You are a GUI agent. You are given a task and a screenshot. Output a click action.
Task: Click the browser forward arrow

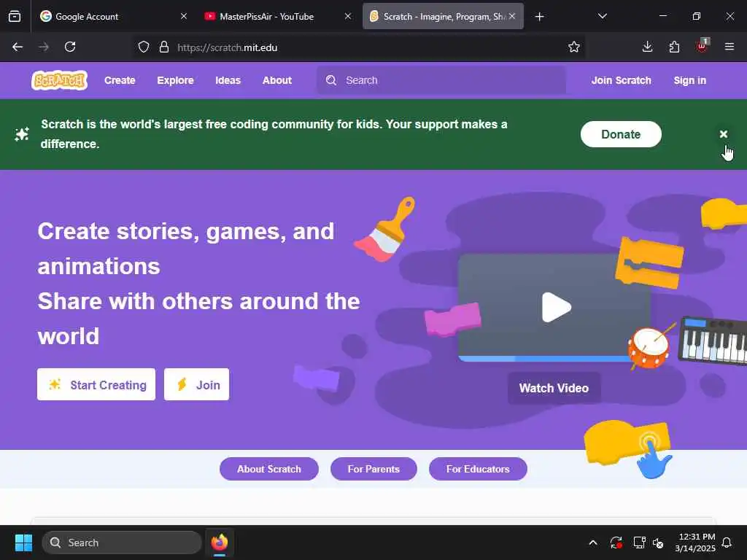click(44, 47)
